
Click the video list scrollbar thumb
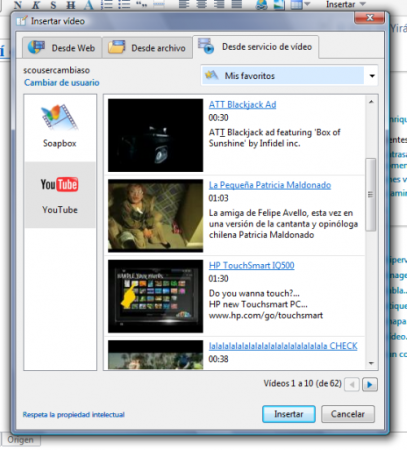[370, 195]
